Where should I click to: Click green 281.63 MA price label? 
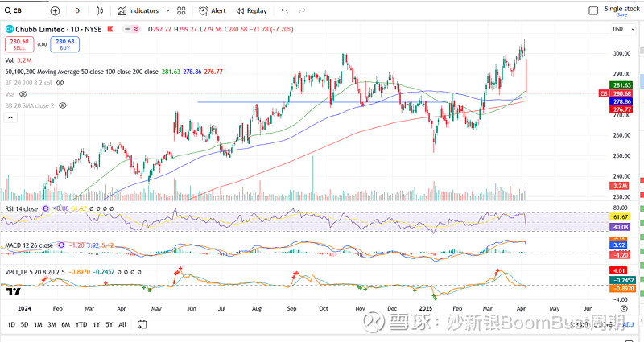pos(621,85)
